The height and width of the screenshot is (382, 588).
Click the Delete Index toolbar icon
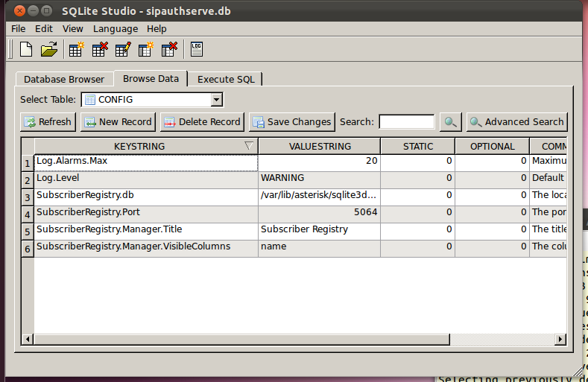pyautogui.click(x=170, y=50)
